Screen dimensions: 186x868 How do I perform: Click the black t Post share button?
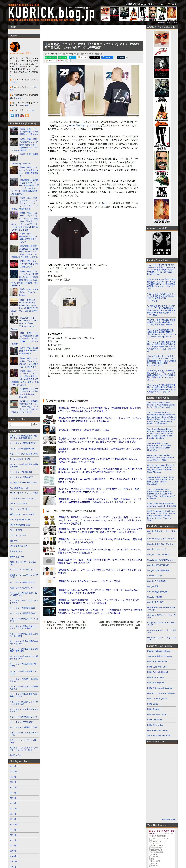point(121,57)
